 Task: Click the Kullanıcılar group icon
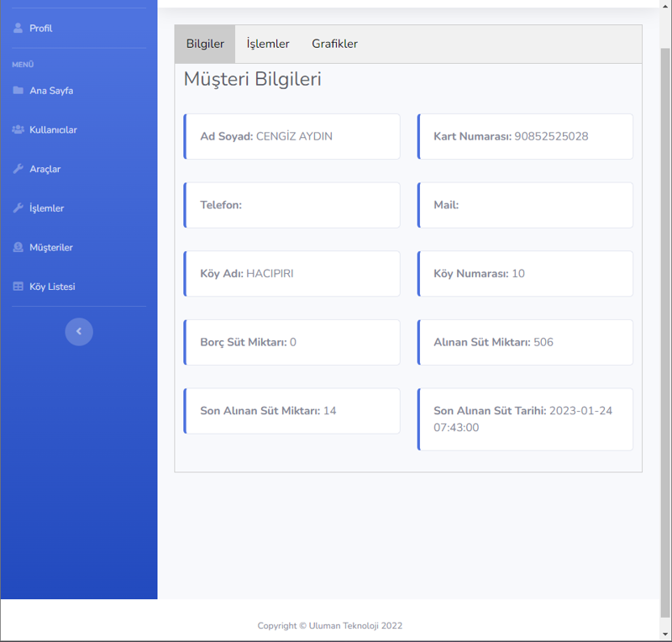point(18,129)
